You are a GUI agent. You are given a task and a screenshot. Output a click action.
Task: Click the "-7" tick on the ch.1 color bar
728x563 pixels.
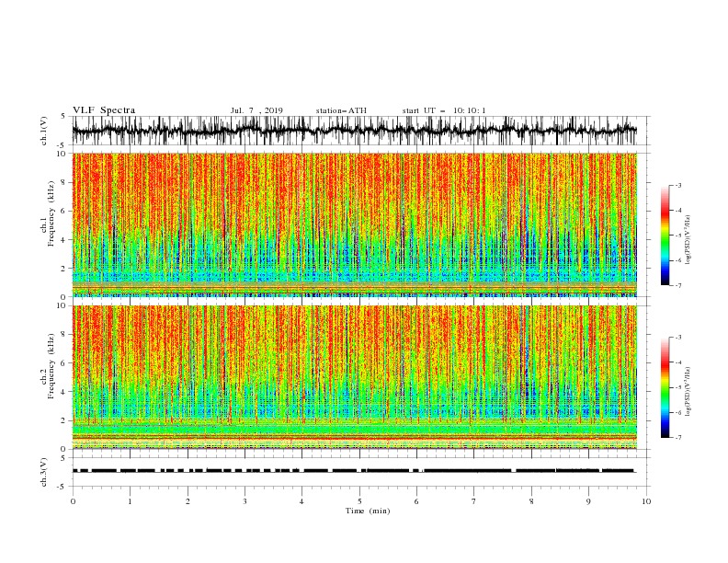(678, 285)
